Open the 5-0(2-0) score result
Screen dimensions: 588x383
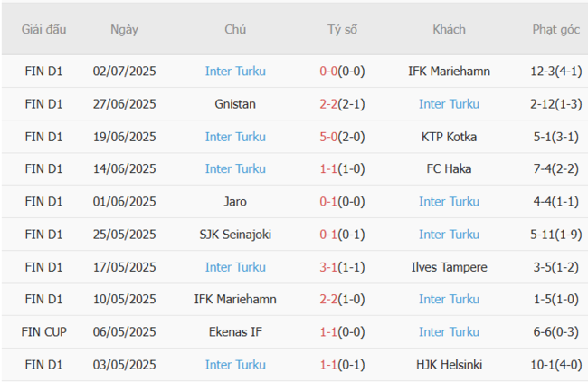click(x=342, y=137)
